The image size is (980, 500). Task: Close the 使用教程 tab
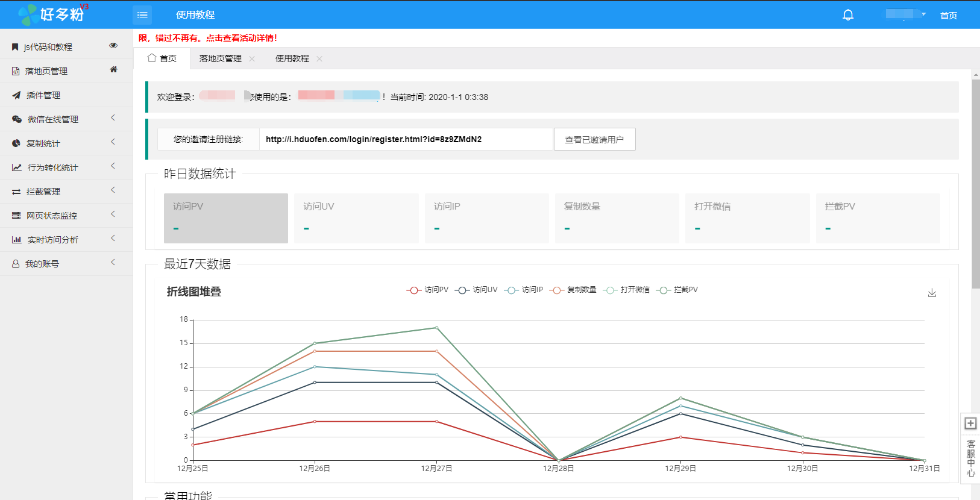point(319,58)
